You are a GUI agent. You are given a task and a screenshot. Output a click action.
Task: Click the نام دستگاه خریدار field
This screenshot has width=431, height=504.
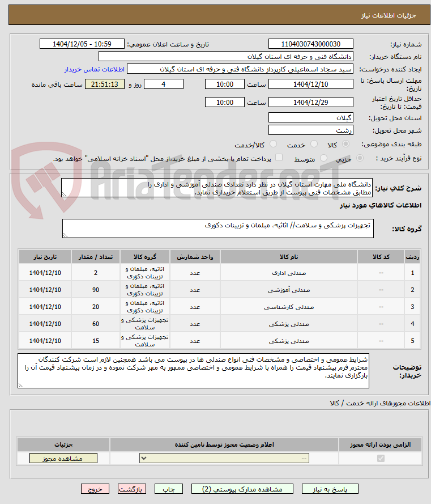tap(226, 57)
